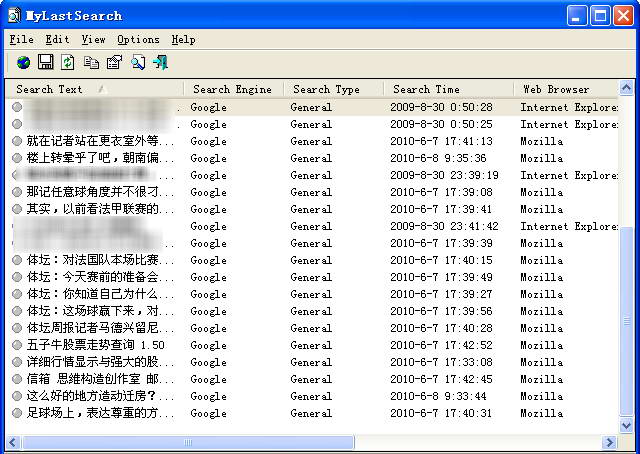Image resolution: width=640 pixels, height=454 pixels.
Task: Click the row icon beside 这么好的地方造动迁房
Action: (17, 396)
